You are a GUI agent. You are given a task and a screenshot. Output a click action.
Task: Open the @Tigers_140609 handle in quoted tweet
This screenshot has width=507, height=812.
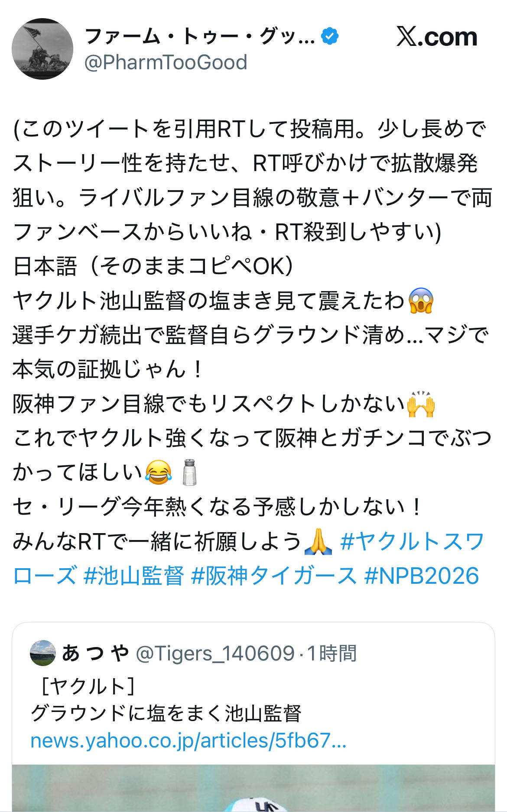pyautogui.click(x=215, y=653)
